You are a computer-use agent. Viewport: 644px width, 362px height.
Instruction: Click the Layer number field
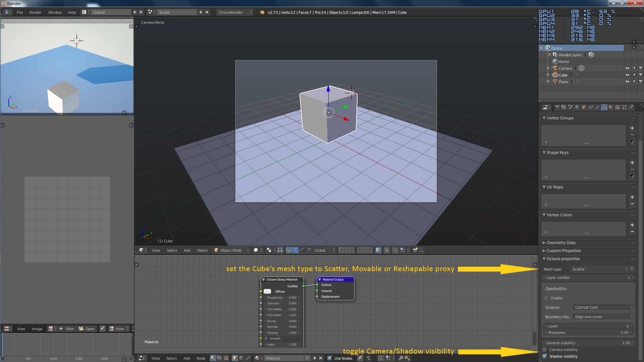click(x=588, y=278)
